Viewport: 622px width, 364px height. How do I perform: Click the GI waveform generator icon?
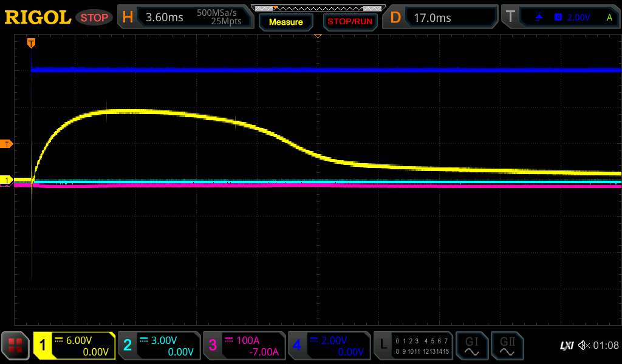[x=471, y=346]
